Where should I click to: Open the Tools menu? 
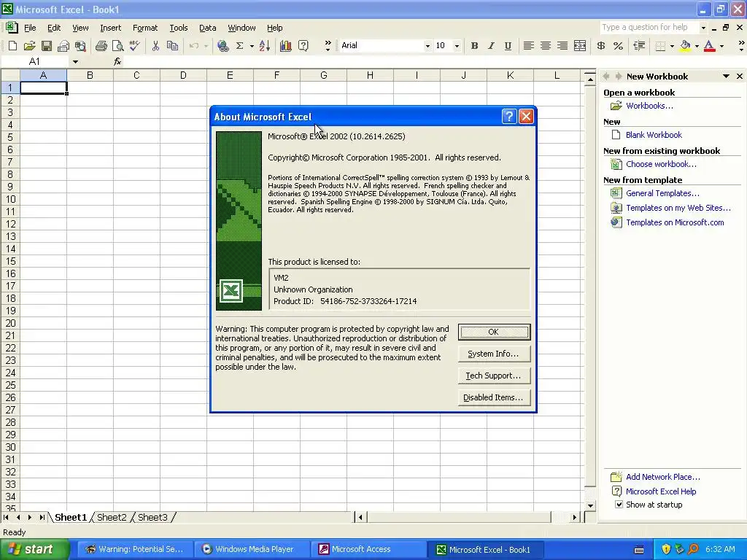179,28
